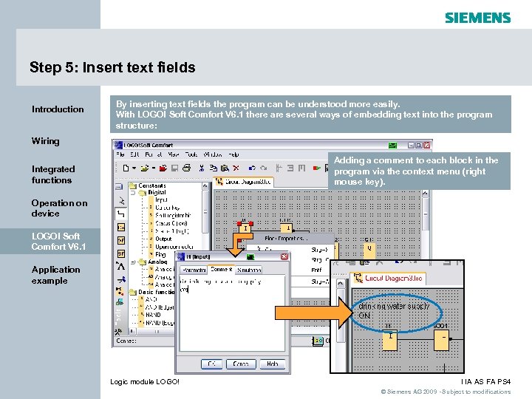Collapse the Analog folder in tree
532x399 pixels.
133,262
